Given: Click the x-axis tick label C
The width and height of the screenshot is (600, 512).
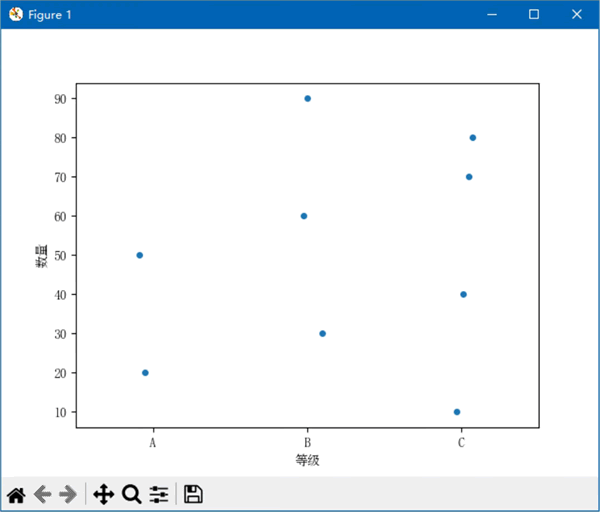Looking at the screenshot, I should tap(461, 443).
